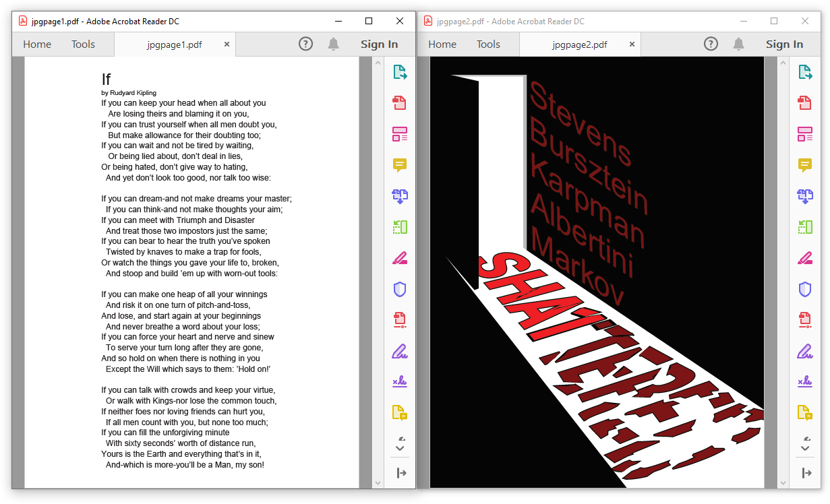Screen dimensions: 830x504
Task: Show more tools chevron in jpgpage2 pane
Action: (x=804, y=448)
